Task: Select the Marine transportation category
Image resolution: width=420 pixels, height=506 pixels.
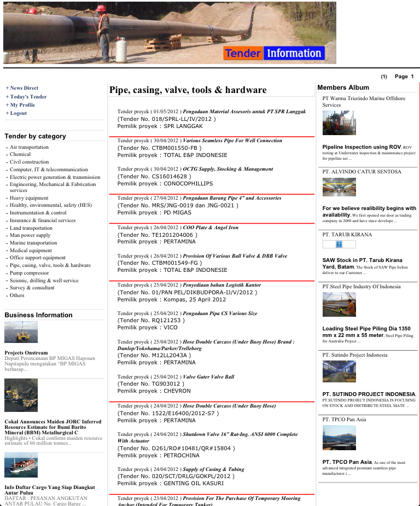Action: (33, 243)
